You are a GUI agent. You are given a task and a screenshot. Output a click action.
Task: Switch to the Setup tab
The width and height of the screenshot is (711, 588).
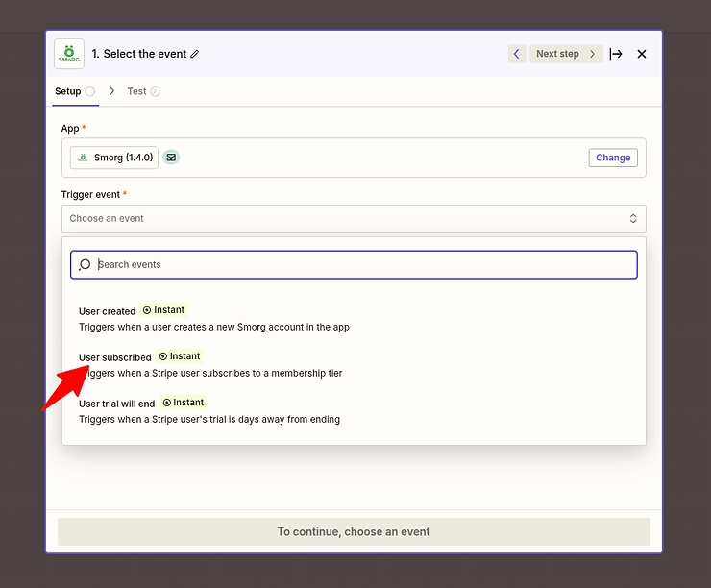[67, 91]
